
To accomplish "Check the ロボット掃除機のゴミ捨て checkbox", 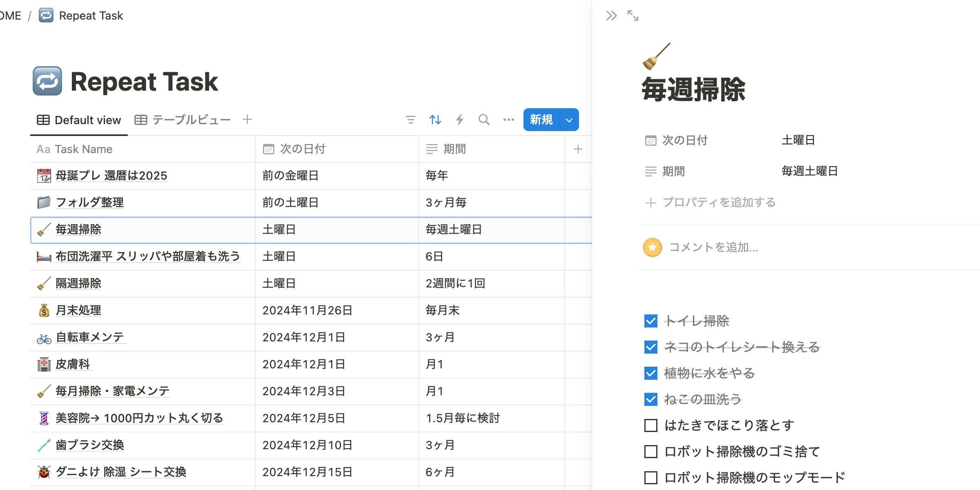I will point(650,451).
